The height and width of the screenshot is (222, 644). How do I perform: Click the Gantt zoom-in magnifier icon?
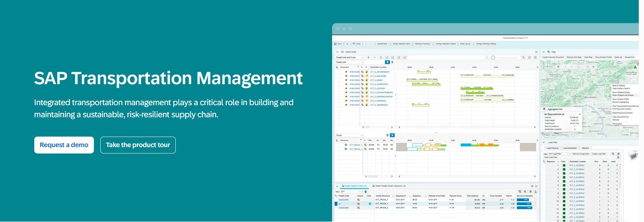(524, 58)
